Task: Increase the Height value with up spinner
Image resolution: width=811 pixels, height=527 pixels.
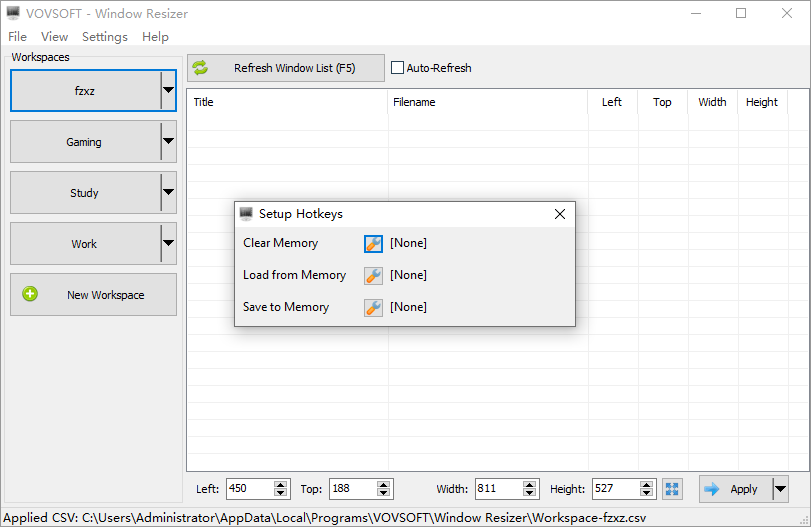Action: click(x=647, y=485)
